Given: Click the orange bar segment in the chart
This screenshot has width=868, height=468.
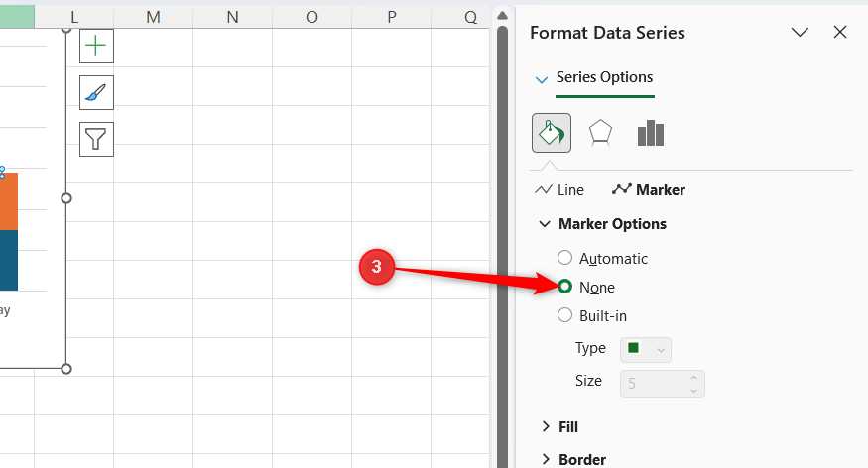Looking at the screenshot, I should [x=9, y=201].
